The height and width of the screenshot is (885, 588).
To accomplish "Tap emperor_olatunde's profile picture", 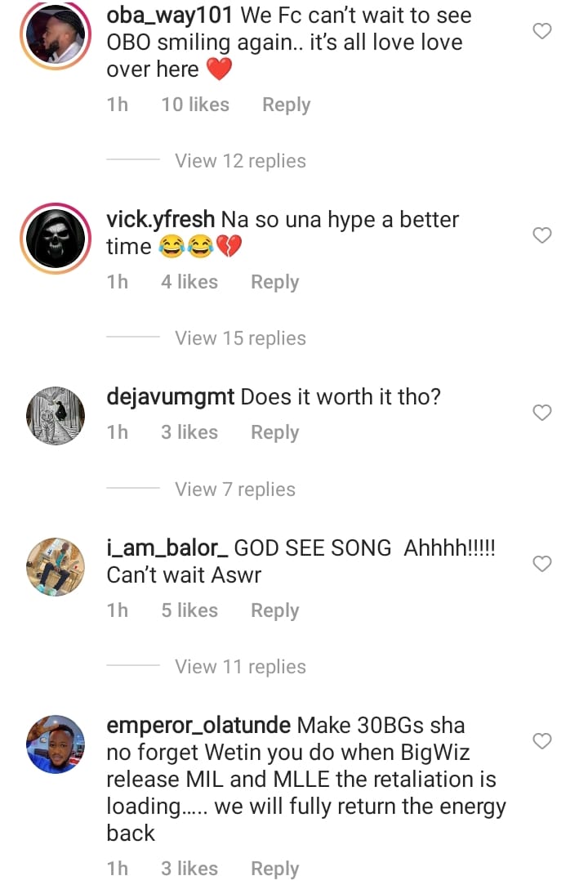I will 56,744.
